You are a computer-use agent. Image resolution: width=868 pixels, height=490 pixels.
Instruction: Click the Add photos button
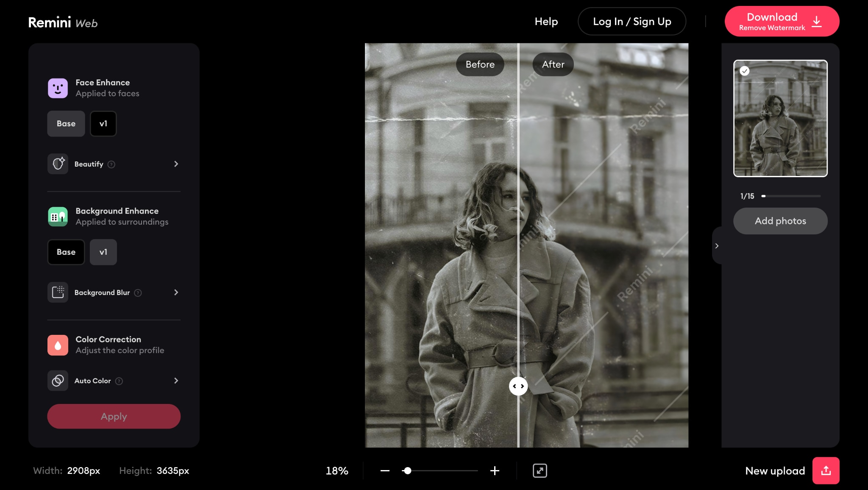pyautogui.click(x=780, y=221)
